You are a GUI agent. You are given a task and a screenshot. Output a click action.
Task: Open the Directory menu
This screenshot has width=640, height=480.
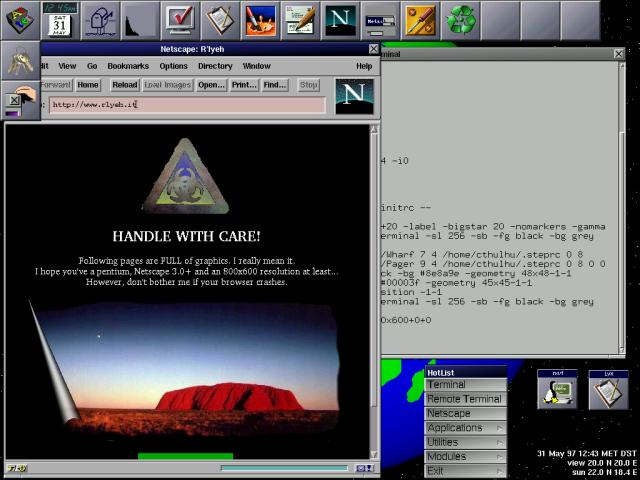coord(215,66)
